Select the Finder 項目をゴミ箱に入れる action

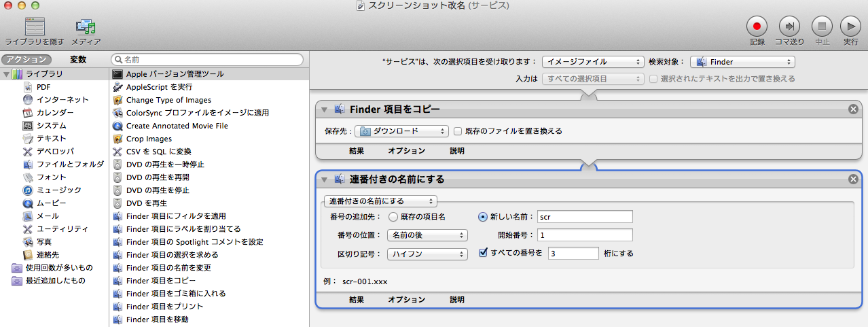(x=176, y=294)
